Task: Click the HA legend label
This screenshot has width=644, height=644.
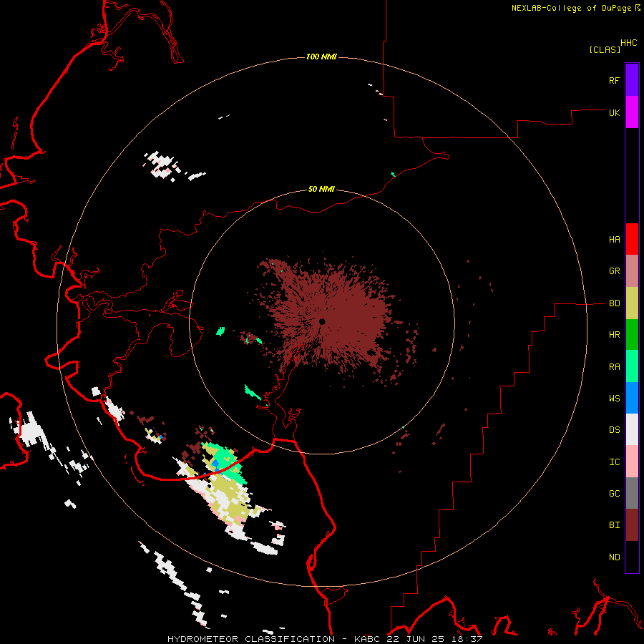Action: point(614,240)
